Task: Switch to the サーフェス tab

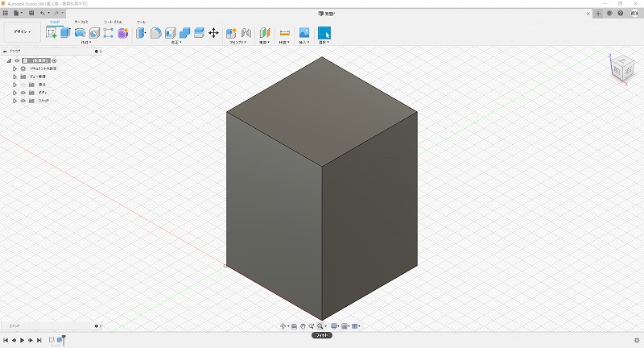Action: click(x=81, y=22)
